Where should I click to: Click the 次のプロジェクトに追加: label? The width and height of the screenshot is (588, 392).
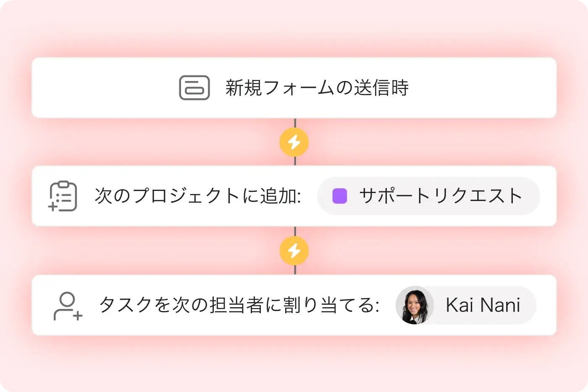(198, 196)
